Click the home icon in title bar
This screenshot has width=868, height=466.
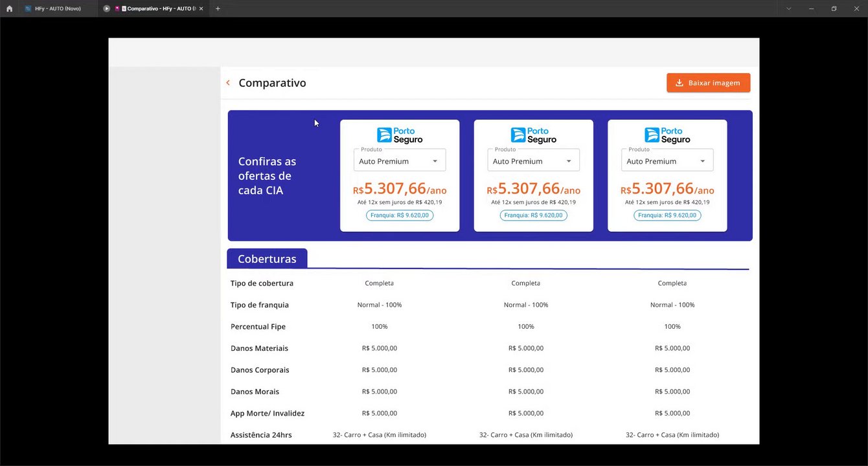click(9, 8)
